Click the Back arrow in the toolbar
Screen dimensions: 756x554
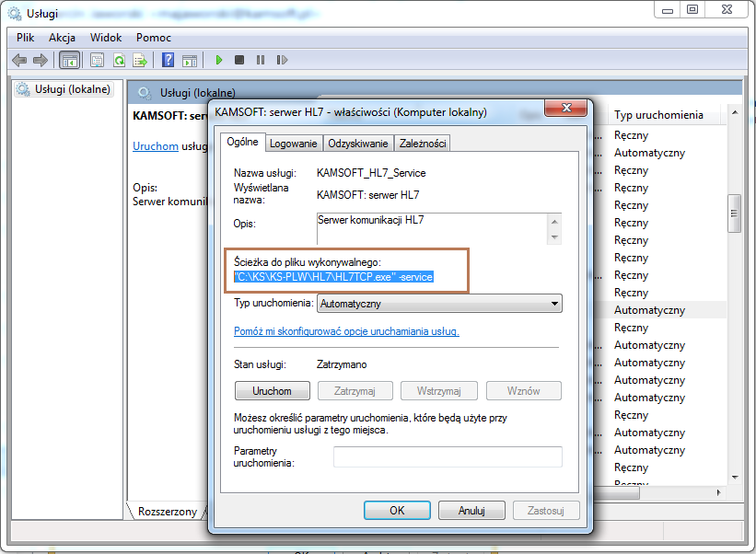click(x=19, y=60)
